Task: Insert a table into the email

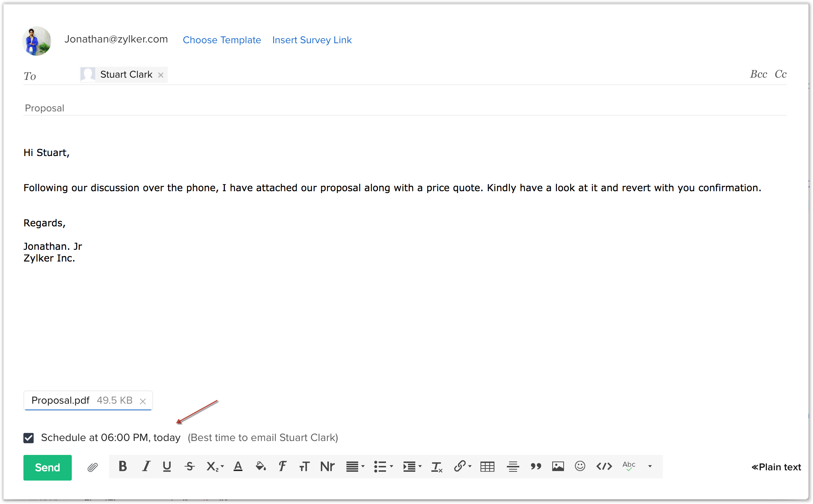Action: pyautogui.click(x=487, y=466)
